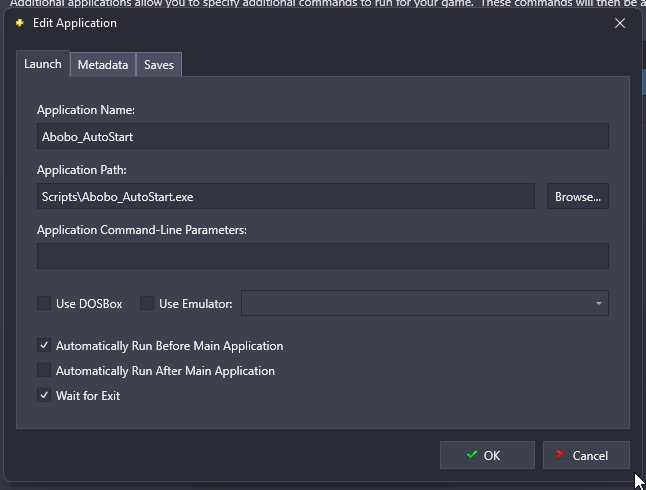The image size is (646, 490).
Task: Click the Application Name text field
Action: pos(322,136)
